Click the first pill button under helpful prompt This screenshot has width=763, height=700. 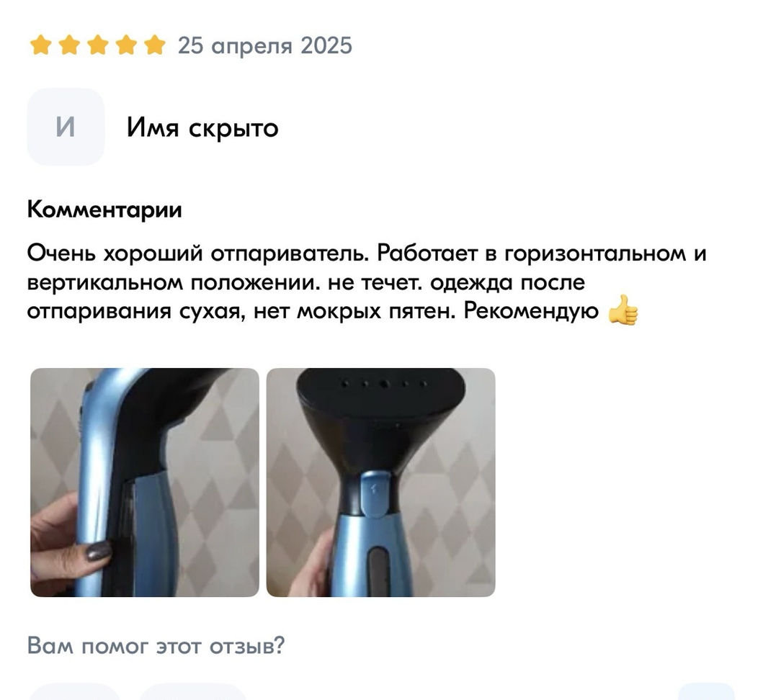click(75, 692)
